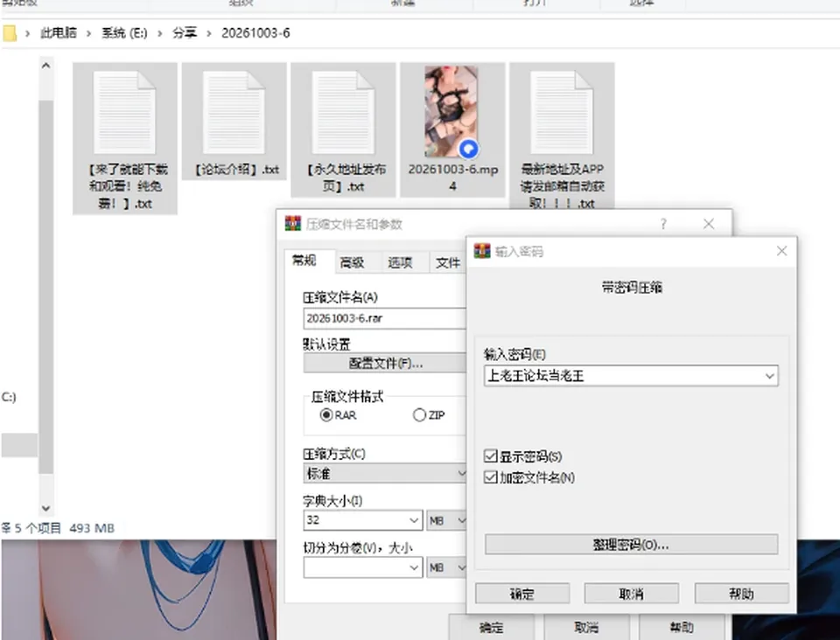Click the 配置文件 button
840x640 pixels.
pyautogui.click(x=385, y=364)
